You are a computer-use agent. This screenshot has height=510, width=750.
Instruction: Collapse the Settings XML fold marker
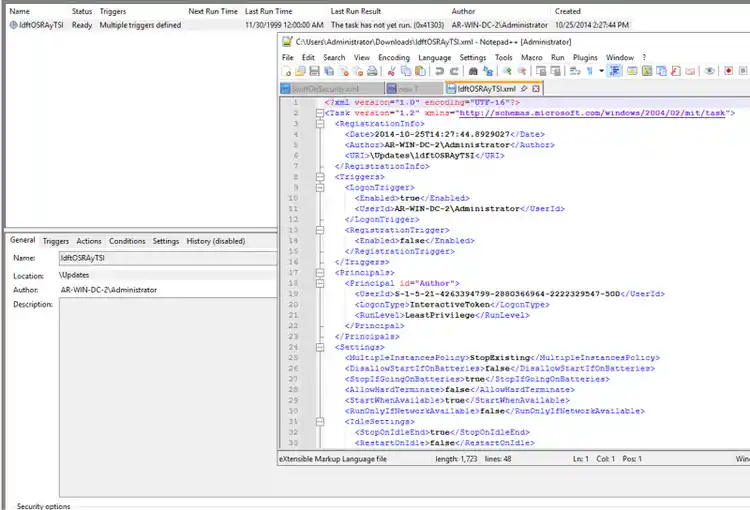[x=319, y=346]
